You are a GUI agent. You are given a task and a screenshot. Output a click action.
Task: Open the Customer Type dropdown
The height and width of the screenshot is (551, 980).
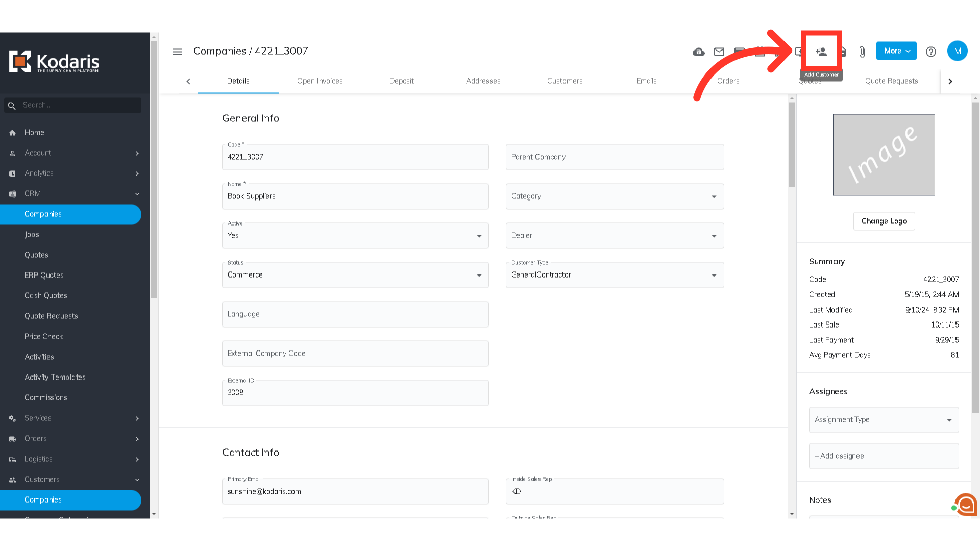[x=614, y=275]
